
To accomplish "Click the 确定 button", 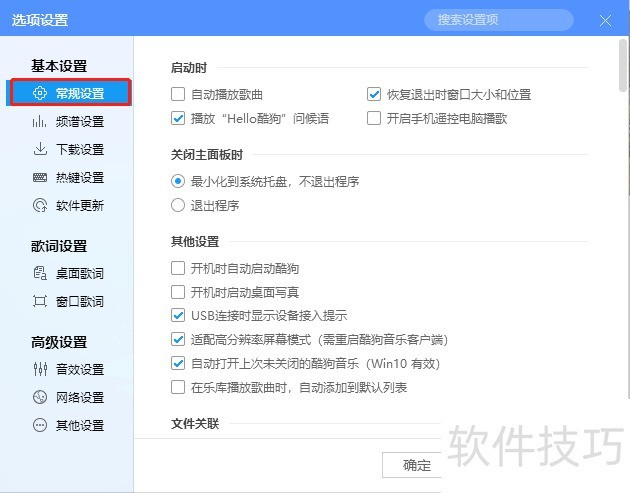I will pyautogui.click(x=412, y=465).
